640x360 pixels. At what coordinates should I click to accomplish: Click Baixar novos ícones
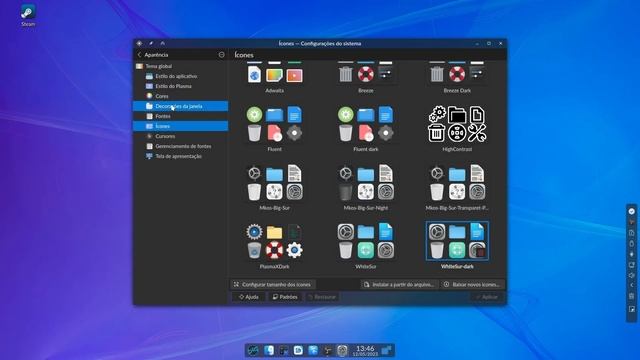(x=472, y=284)
